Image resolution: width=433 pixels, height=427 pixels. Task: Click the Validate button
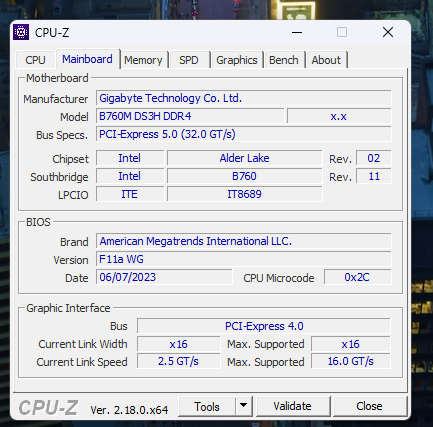292,406
